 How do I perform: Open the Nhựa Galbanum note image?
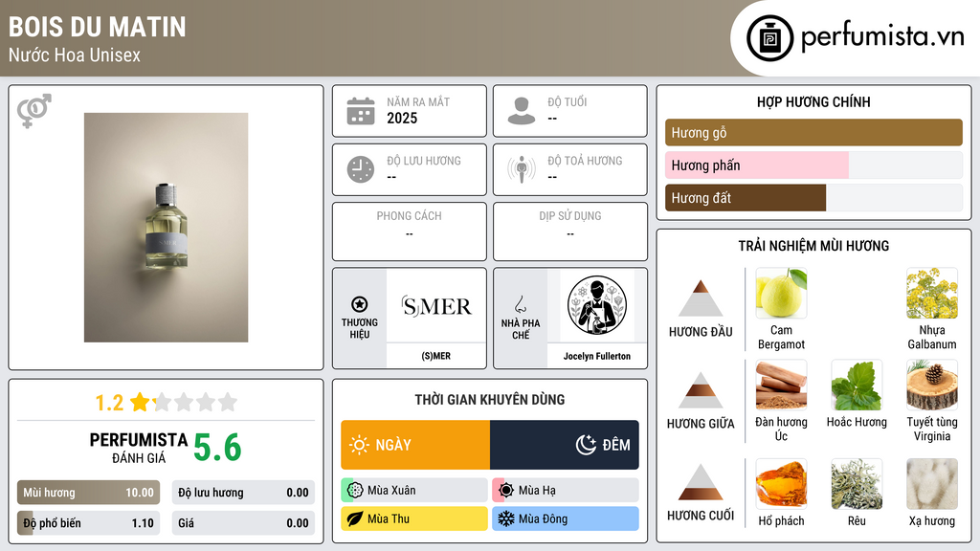[x=932, y=293]
